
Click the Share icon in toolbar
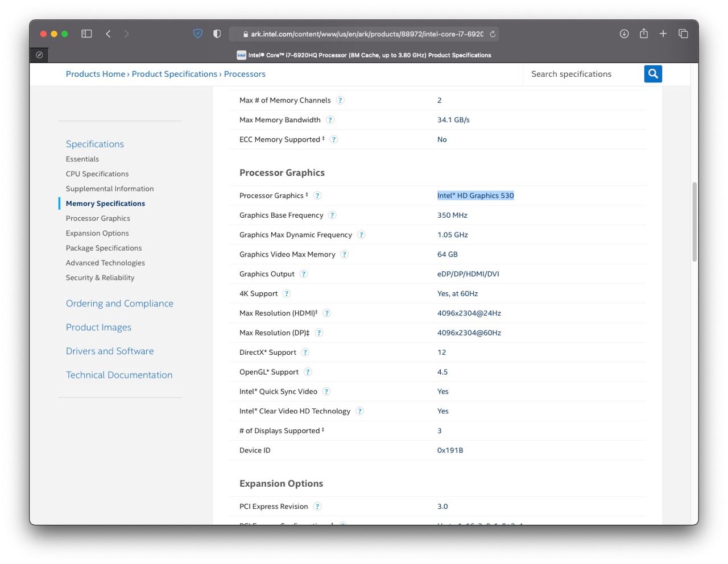[x=644, y=34]
